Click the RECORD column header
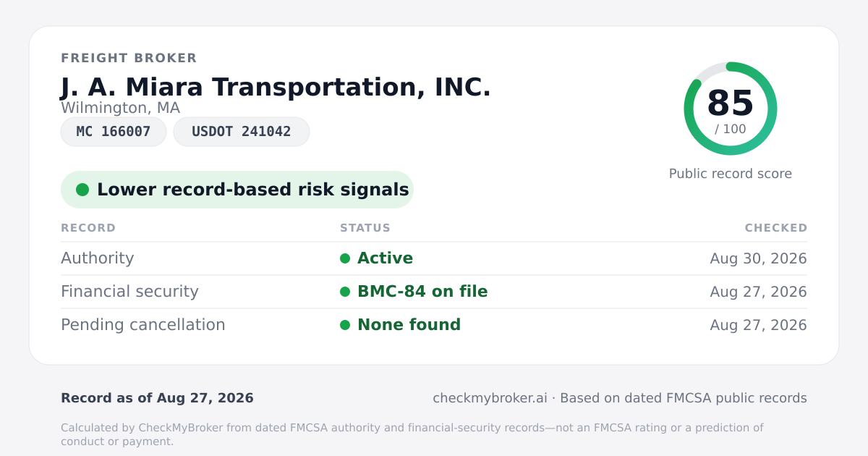868x456 pixels. 88,228
